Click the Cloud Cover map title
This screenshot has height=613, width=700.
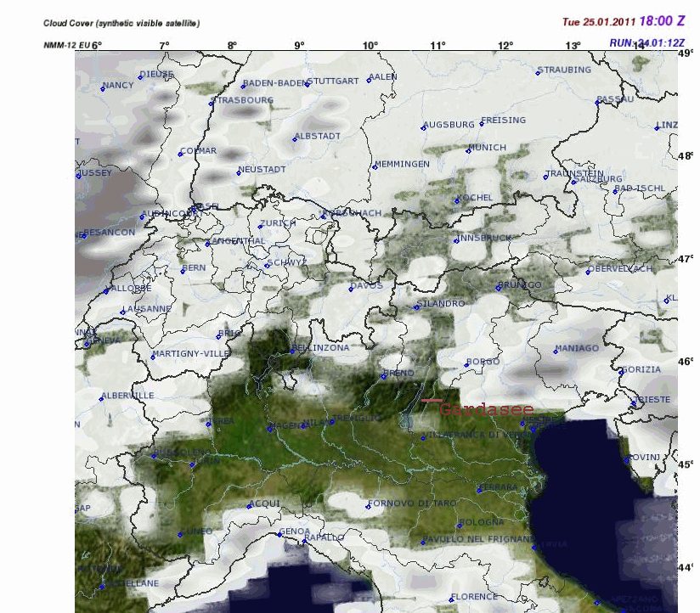click(x=127, y=23)
